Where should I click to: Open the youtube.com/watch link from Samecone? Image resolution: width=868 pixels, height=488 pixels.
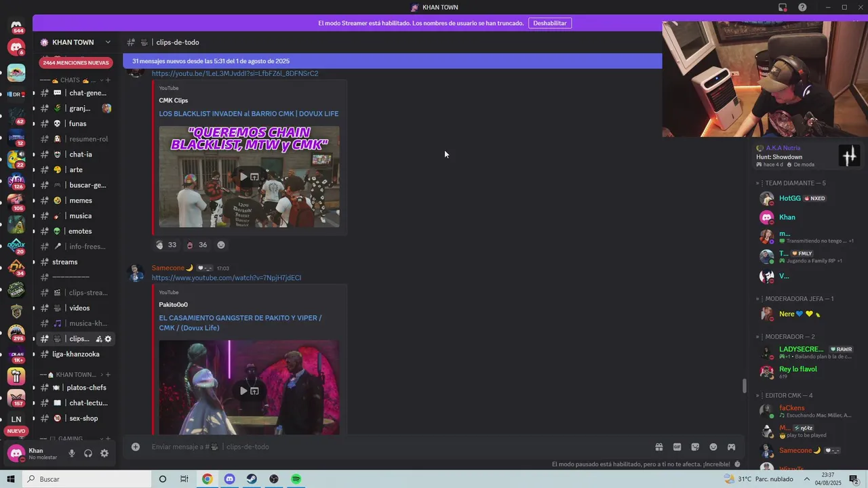pos(226,278)
